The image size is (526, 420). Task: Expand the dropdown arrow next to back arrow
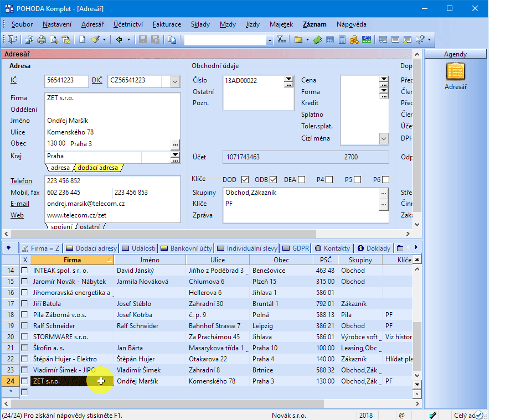tap(128, 39)
